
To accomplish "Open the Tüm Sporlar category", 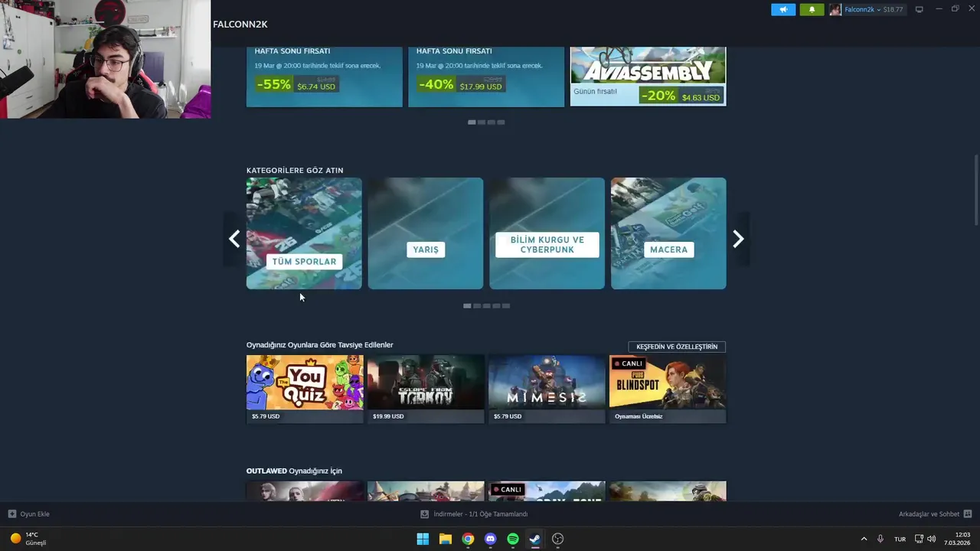I will [304, 233].
